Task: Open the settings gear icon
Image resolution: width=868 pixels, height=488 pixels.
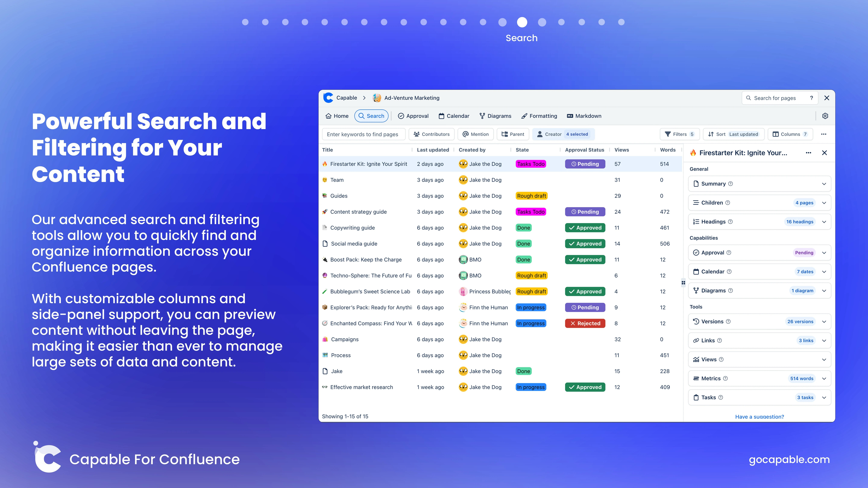Action: tap(825, 116)
